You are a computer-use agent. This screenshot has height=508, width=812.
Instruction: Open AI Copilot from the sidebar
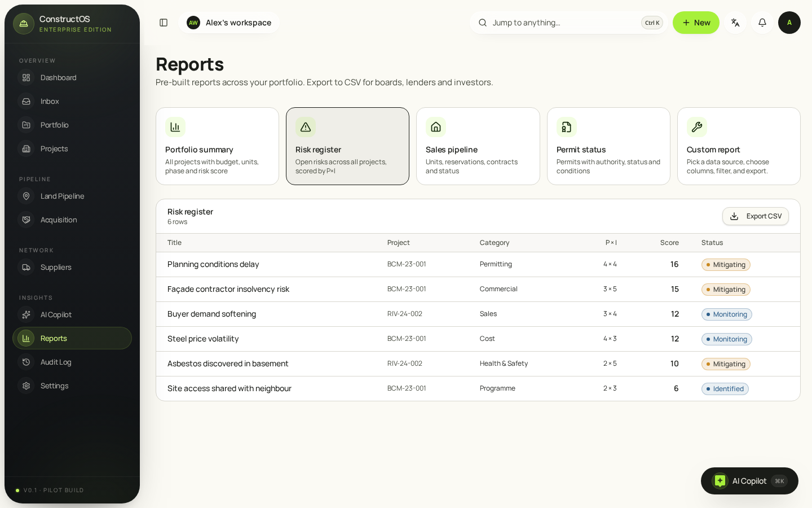point(72,314)
